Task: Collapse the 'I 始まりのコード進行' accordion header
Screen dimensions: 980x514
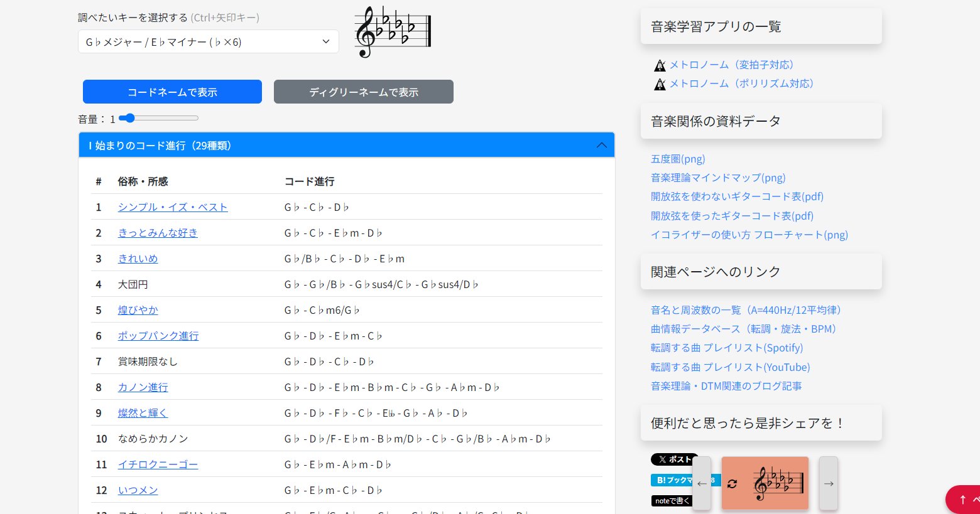Action: [x=346, y=145]
